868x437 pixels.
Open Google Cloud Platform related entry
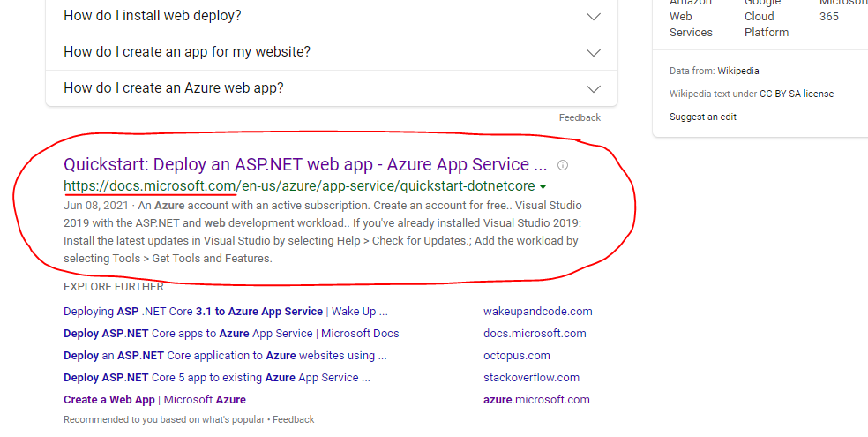pyautogui.click(x=767, y=17)
